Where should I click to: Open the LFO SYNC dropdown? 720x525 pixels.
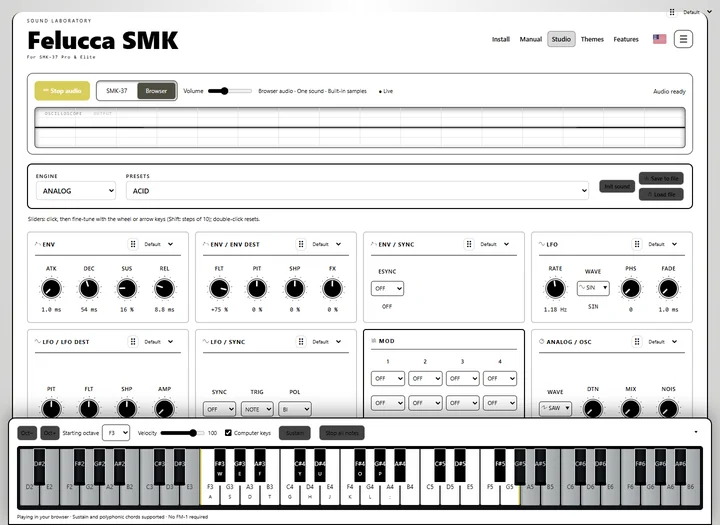(x=219, y=409)
